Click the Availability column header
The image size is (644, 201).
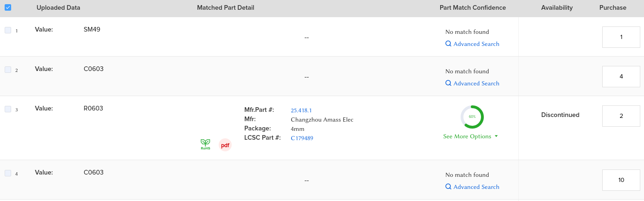click(557, 8)
